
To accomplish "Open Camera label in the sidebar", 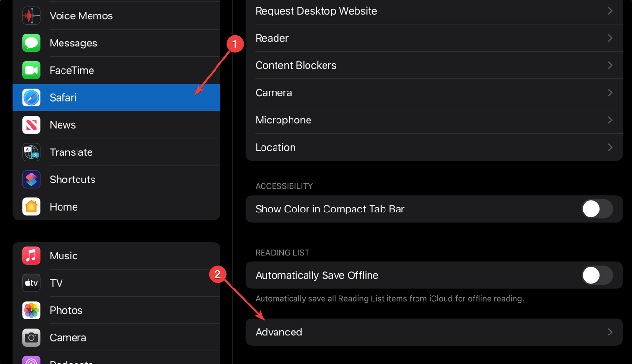I will [x=68, y=337].
